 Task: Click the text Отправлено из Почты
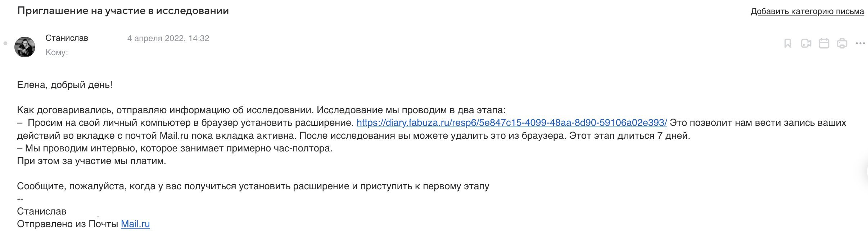tap(68, 224)
